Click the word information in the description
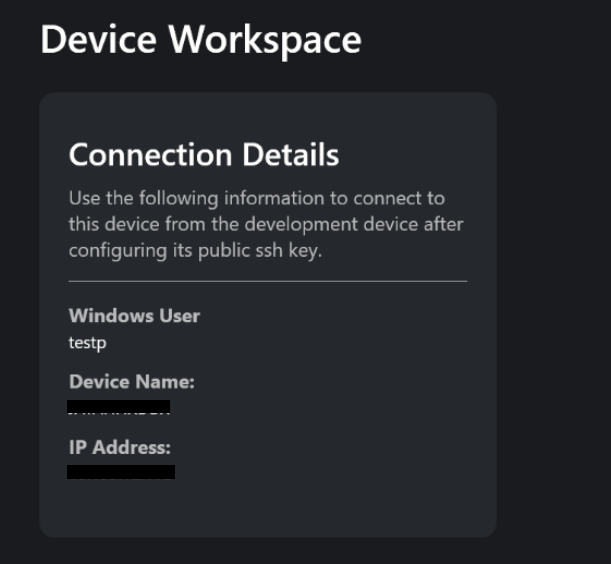Viewport: 611px width, 564px height. (x=274, y=198)
